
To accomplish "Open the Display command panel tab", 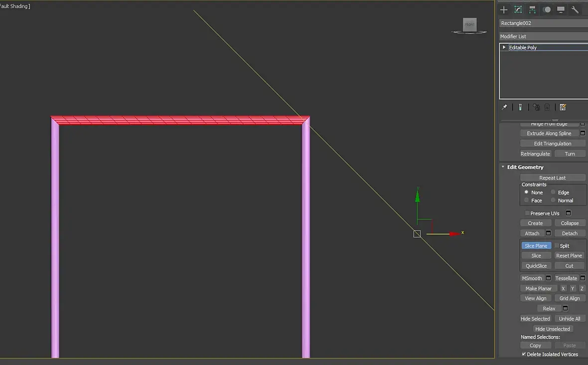I will (x=561, y=10).
